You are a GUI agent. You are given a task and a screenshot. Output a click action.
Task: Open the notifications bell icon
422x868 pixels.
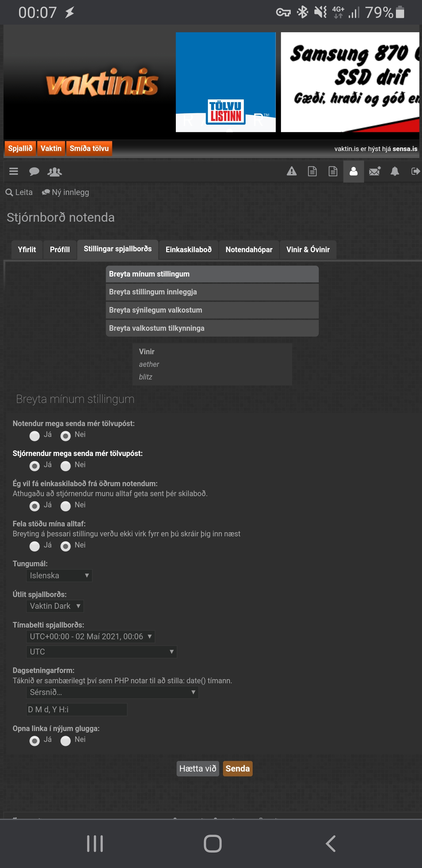(x=395, y=172)
